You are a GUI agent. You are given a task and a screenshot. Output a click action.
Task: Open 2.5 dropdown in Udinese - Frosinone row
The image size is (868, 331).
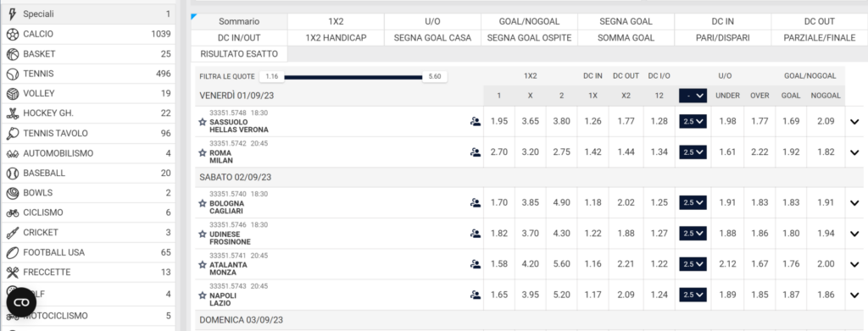point(693,233)
